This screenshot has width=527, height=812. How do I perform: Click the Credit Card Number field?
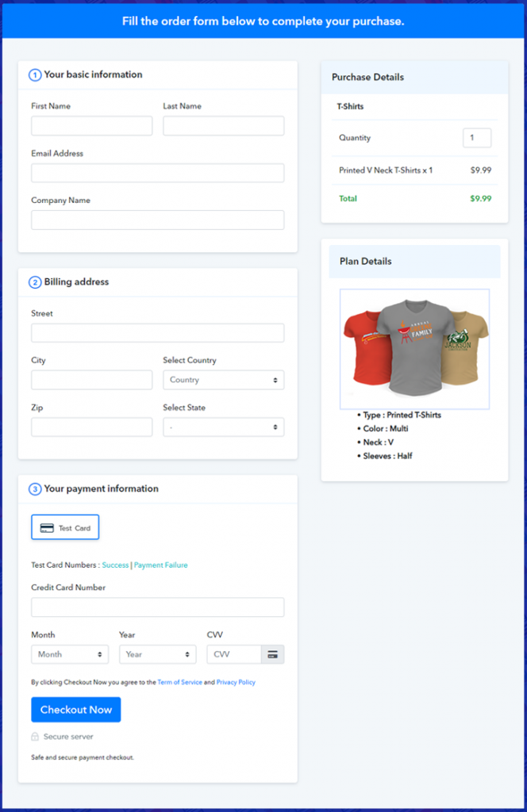157,607
